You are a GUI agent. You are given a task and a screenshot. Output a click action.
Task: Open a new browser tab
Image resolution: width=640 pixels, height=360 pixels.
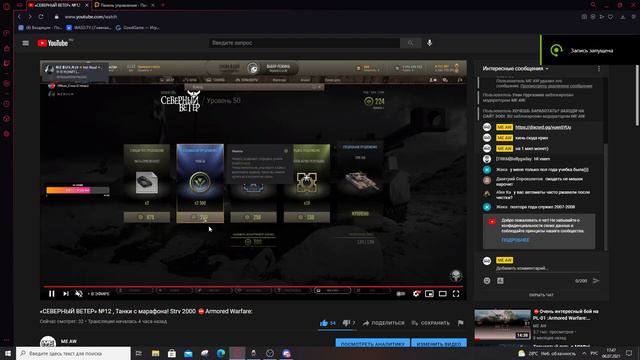coord(162,5)
